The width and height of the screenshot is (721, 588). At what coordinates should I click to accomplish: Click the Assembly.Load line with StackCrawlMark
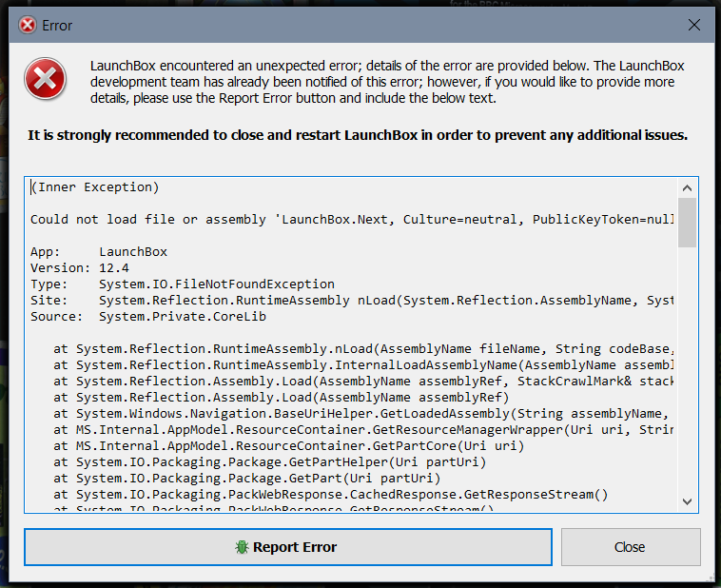point(363,381)
